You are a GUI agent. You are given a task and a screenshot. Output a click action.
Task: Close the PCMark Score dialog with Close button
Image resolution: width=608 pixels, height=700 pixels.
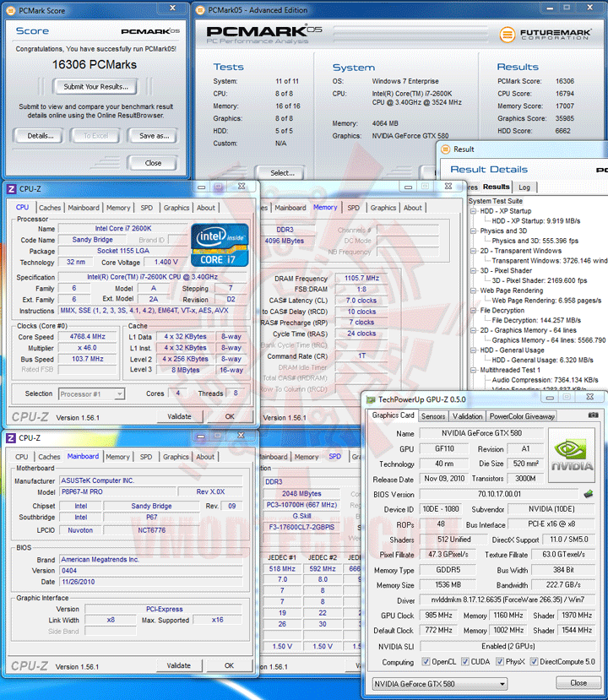153,163
